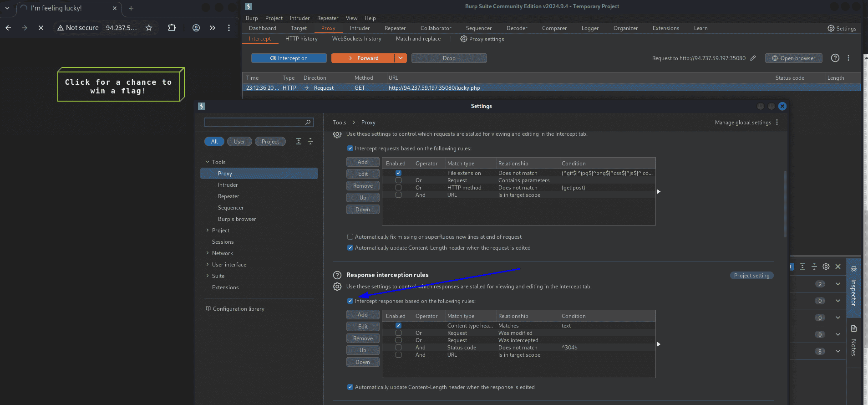This screenshot has width=868, height=405.
Task: Enable Automatically fix missing new lines checkbox
Action: (350, 236)
